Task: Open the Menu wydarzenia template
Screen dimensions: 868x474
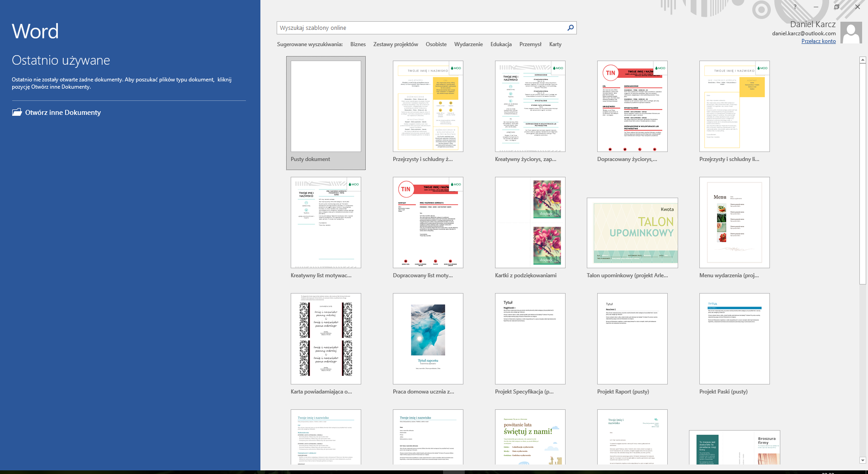Action: coord(734,223)
